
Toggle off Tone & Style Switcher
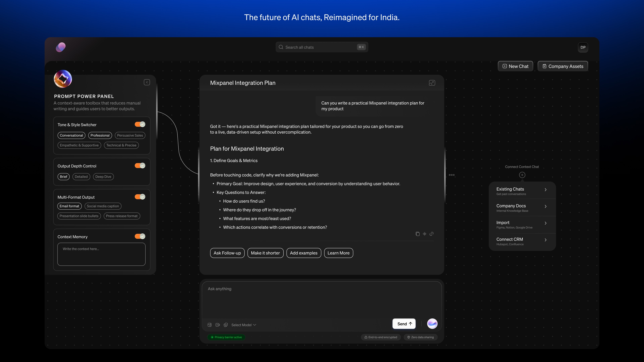(140, 124)
